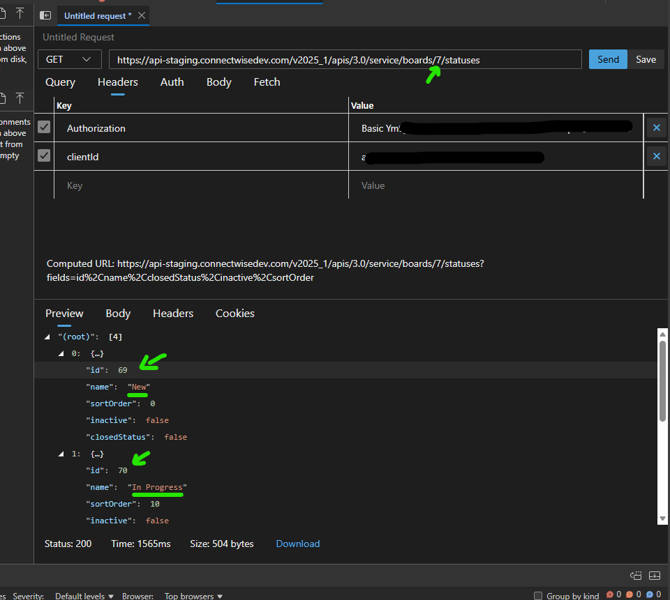Viewport: 670px width, 600px height.
Task: Select the "id": 69 row
Action: tap(345, 370)
